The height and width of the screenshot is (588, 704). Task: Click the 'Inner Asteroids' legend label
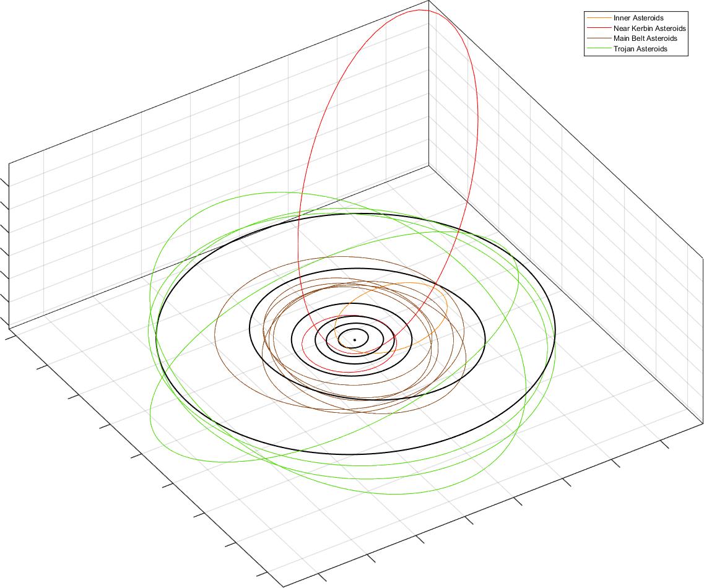638,18
